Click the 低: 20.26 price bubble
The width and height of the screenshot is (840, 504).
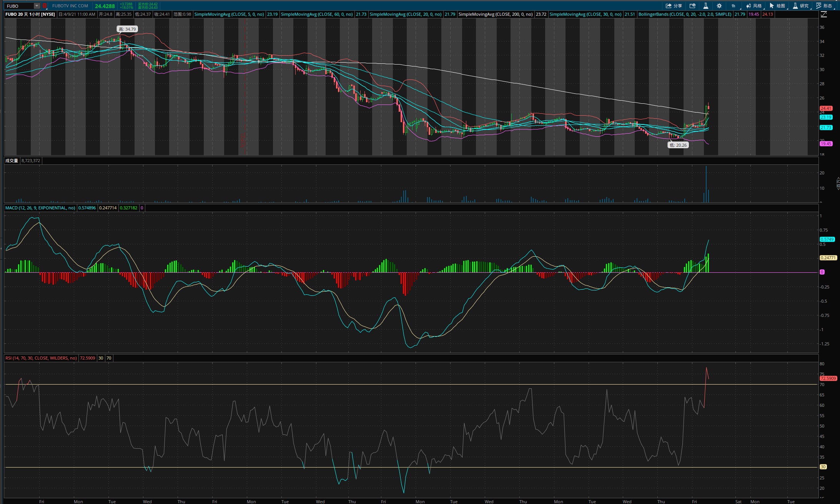coord(678,145)
